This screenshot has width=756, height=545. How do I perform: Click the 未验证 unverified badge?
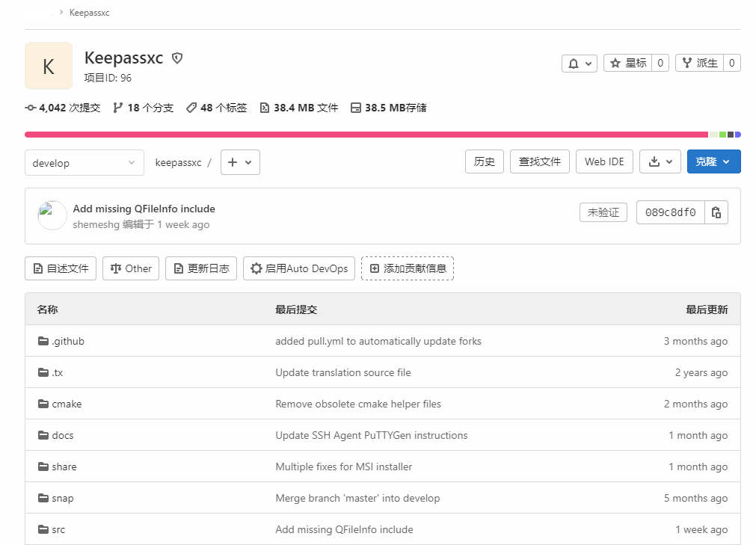603,212
